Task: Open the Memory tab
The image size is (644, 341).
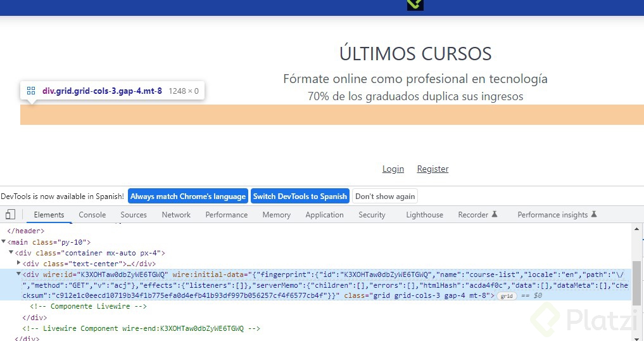Action: [277, 215]
